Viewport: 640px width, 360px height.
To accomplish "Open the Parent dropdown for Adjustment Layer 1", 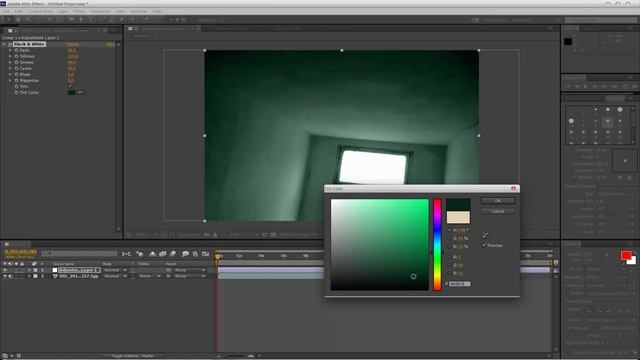I will pos(189,270).
